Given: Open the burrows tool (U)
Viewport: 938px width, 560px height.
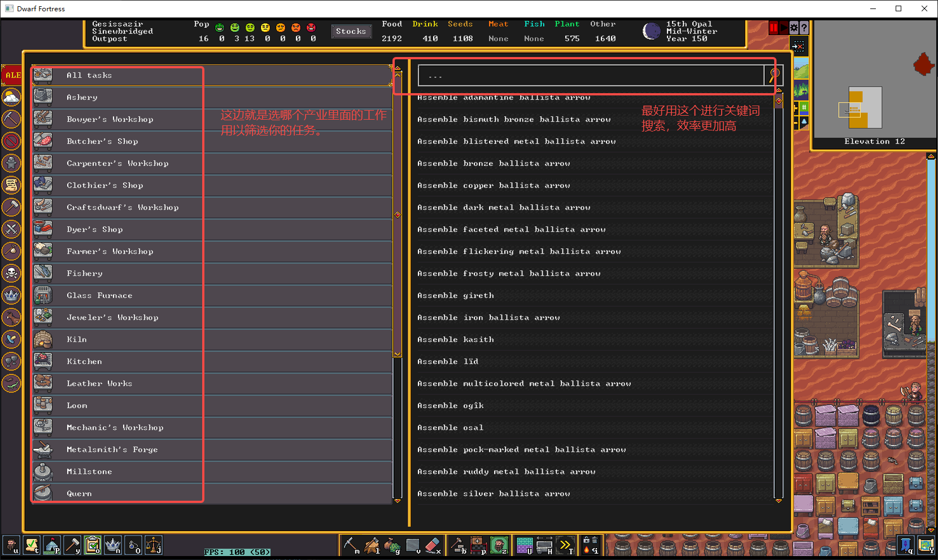Looking at the screenshot, I should 525,546.
